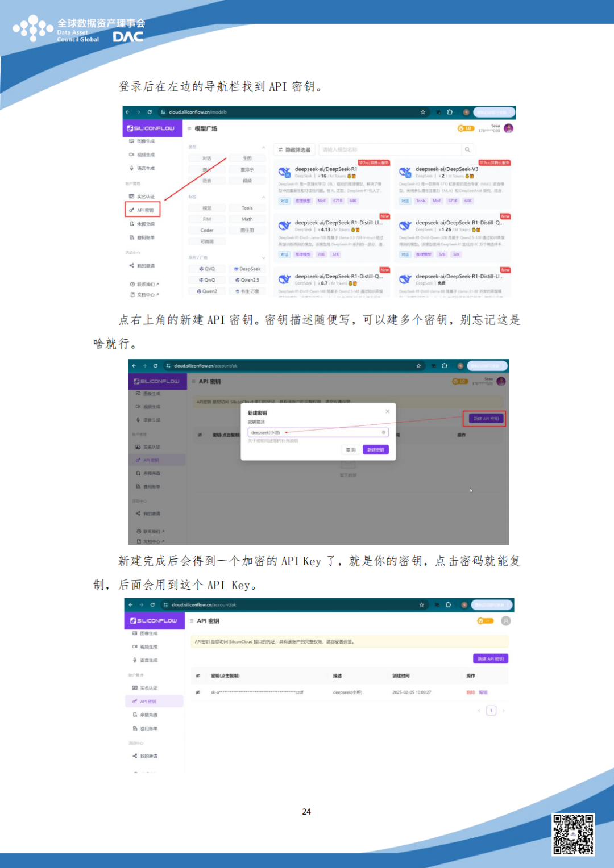
Task: Click the 隐藏筛选器 button
Action: [294, 149]
